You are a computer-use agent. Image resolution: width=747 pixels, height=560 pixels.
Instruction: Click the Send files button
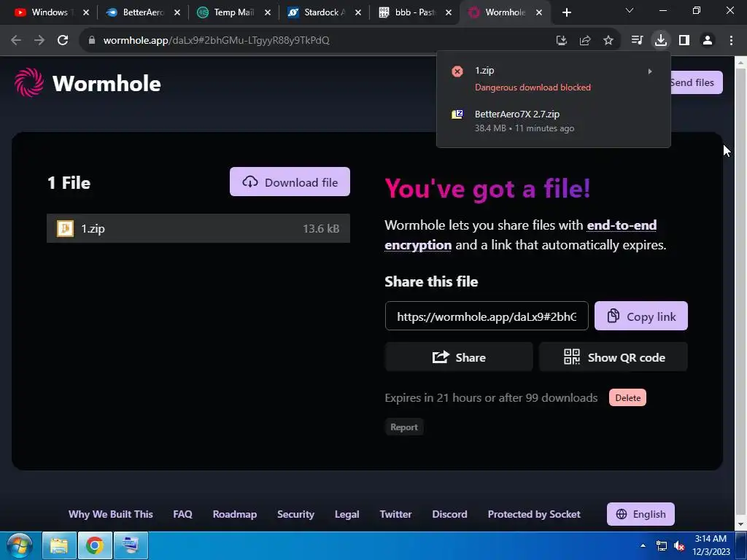point(697,83)
